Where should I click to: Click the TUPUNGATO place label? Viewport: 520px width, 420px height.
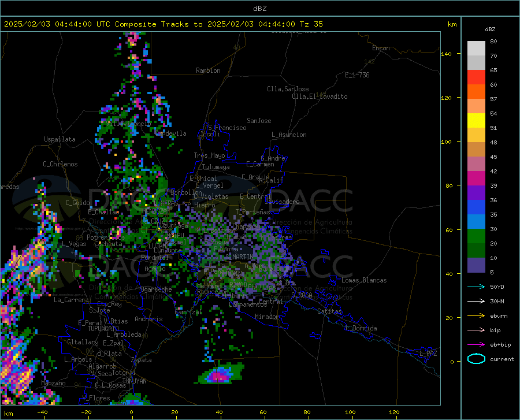click(103, 329)
